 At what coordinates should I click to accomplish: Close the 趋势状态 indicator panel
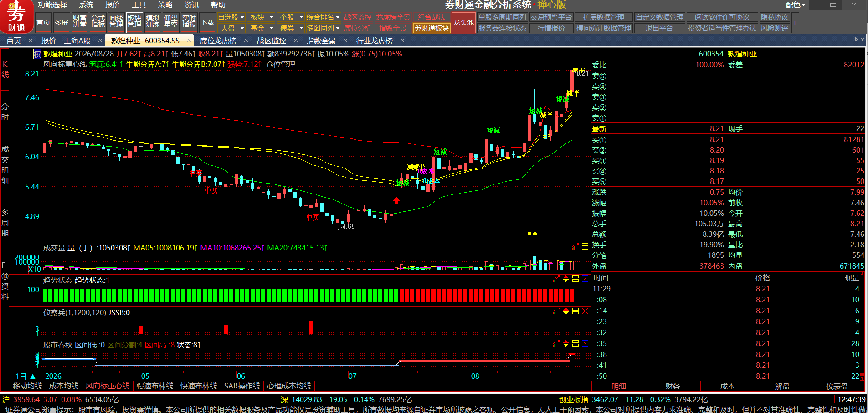585,279
